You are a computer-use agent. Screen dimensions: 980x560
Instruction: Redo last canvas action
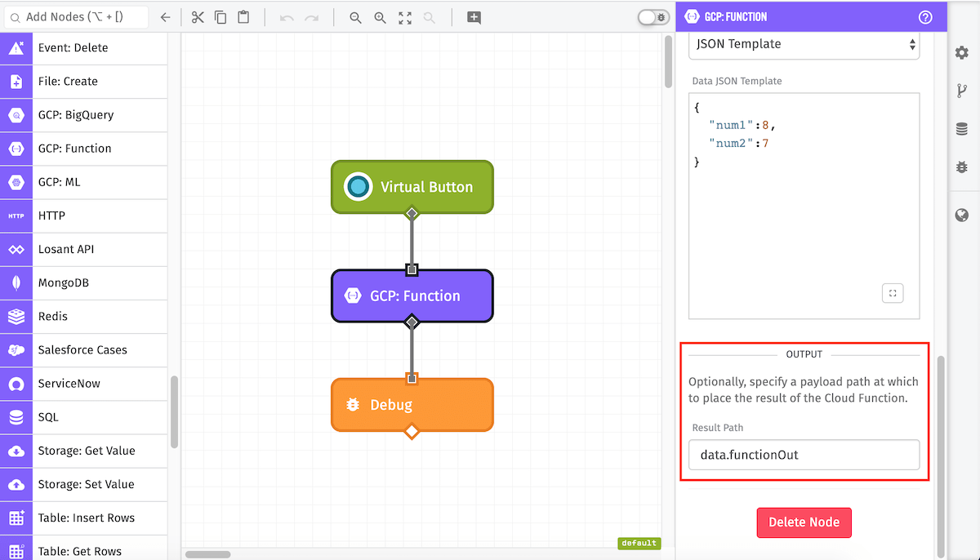[x=310, y=17]
